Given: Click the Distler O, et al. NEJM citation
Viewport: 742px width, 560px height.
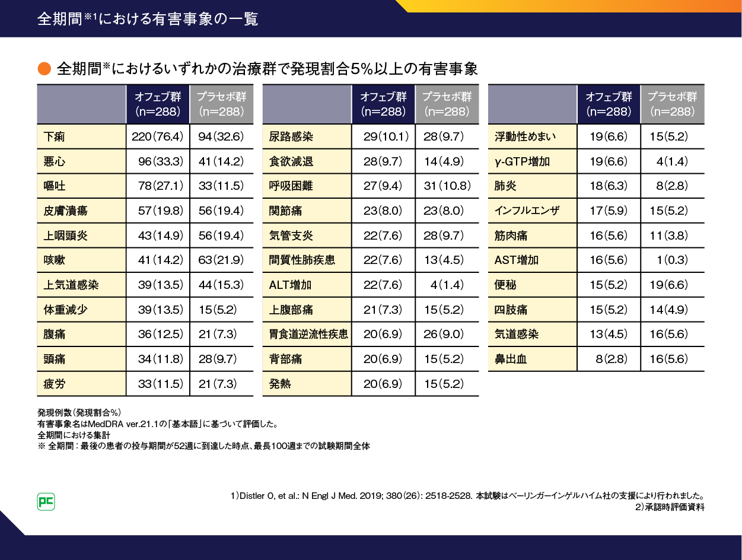Looking at the screenshot, I should 350,495.
